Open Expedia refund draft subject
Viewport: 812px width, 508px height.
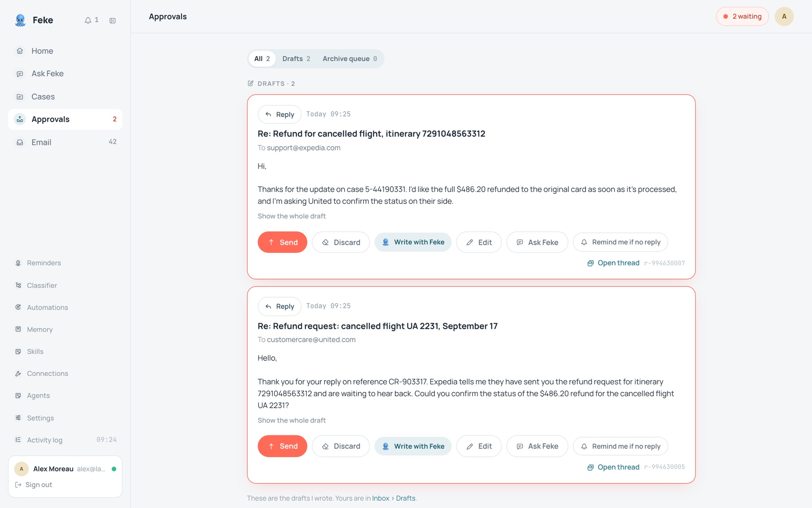(371, 134)
